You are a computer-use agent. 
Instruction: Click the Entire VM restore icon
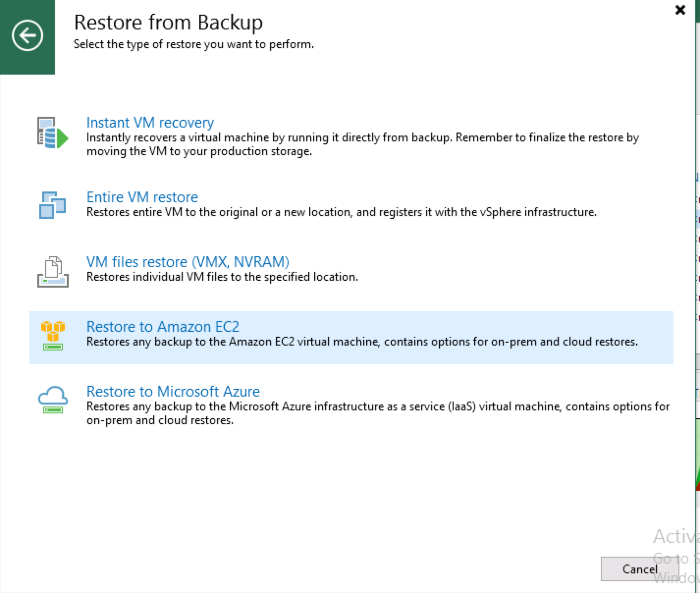coord(52,205)
